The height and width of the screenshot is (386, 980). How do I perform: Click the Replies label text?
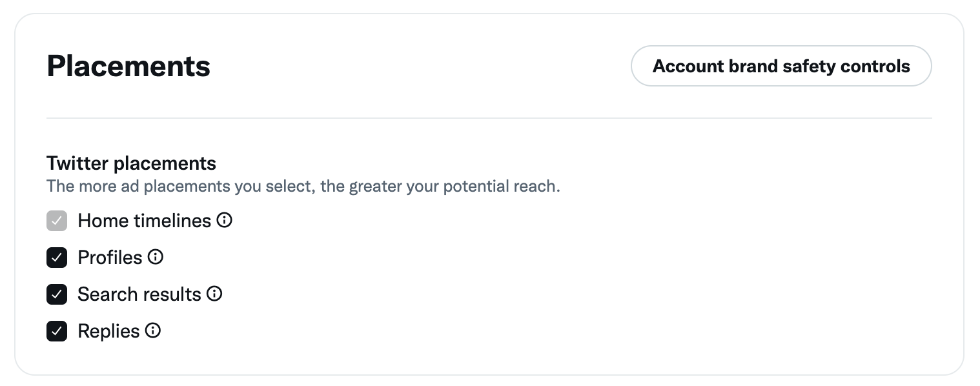click(x=108, y=331)
